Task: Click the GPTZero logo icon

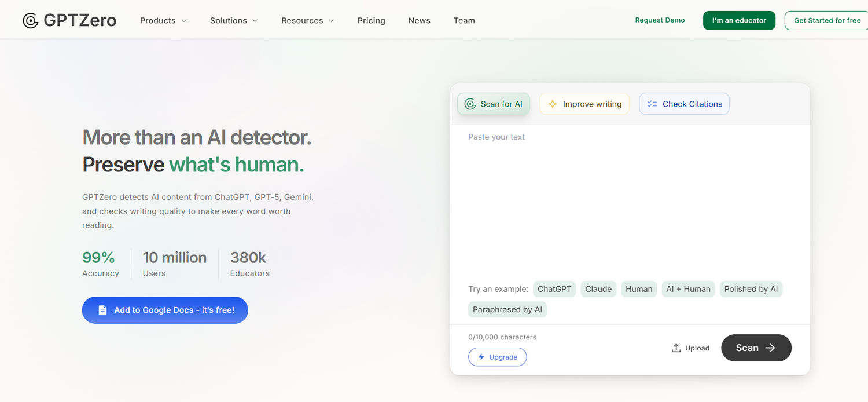Action: pos(30,21)
